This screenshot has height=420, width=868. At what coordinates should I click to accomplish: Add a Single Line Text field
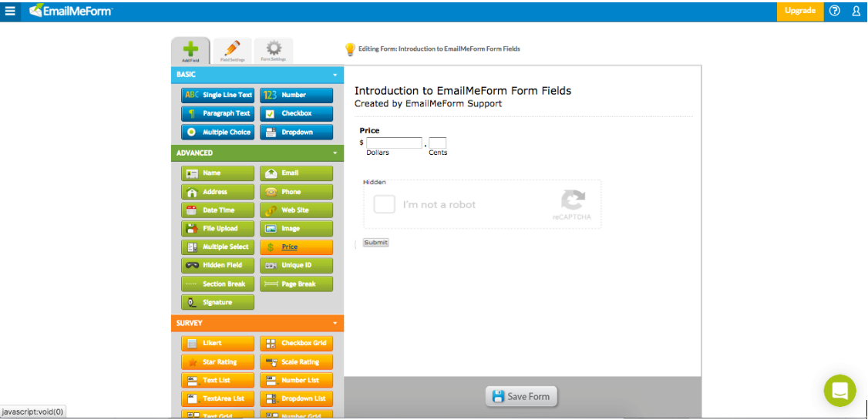217,96
